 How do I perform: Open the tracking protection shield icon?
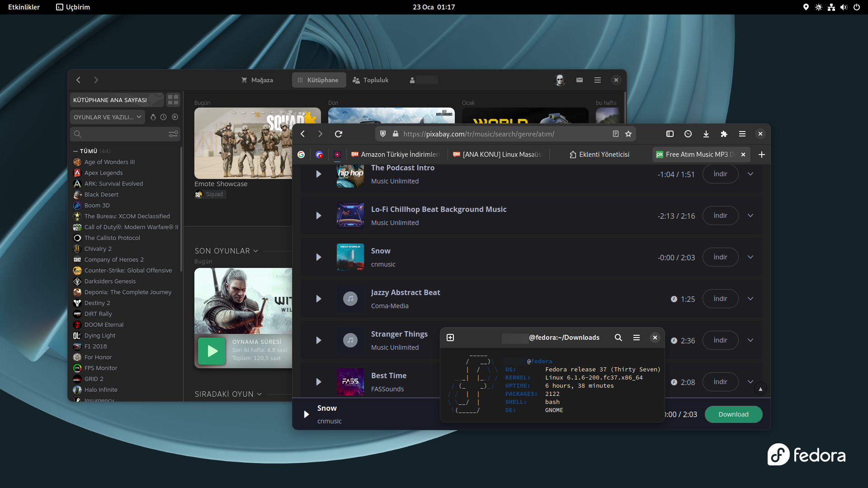(x=383, y=134)
